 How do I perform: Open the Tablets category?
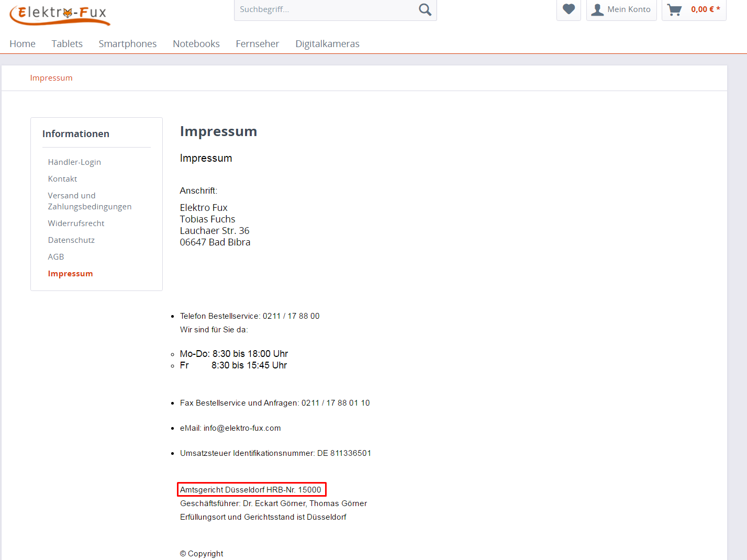pos(67,44)
